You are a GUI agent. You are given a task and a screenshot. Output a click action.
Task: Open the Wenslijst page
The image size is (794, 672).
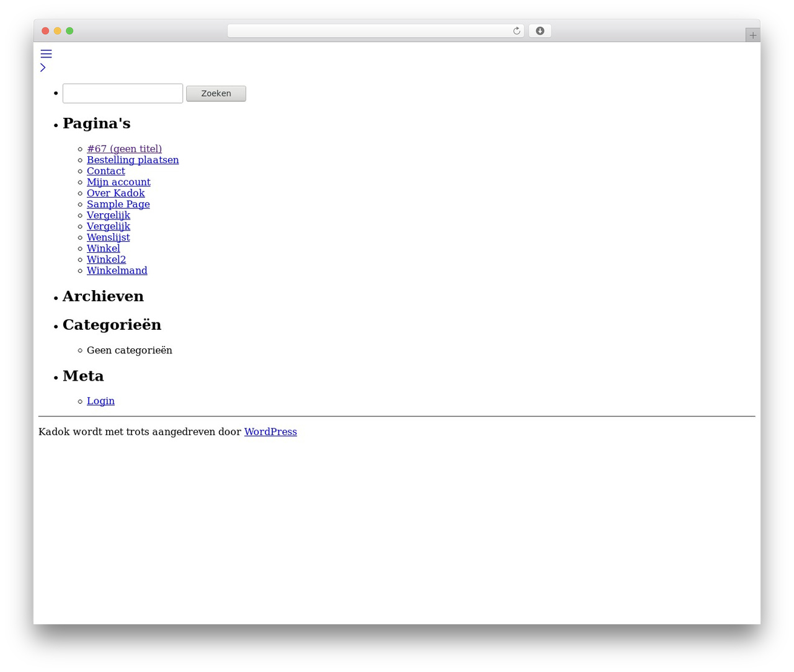click(x=109, y=237)
